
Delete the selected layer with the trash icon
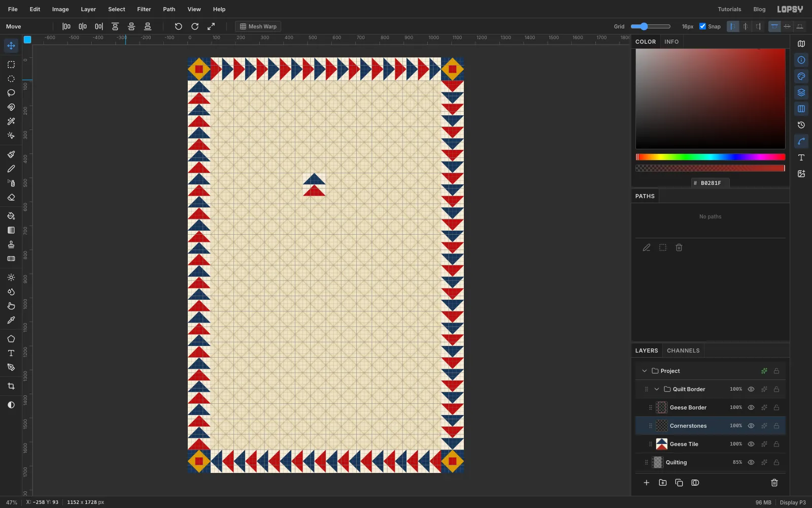774,483
